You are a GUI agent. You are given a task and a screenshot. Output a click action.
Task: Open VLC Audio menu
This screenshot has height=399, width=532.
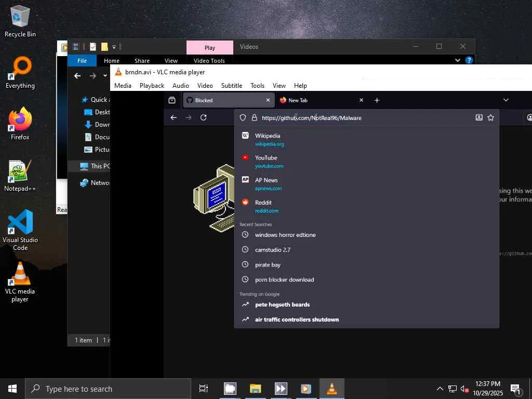(180, 86)
